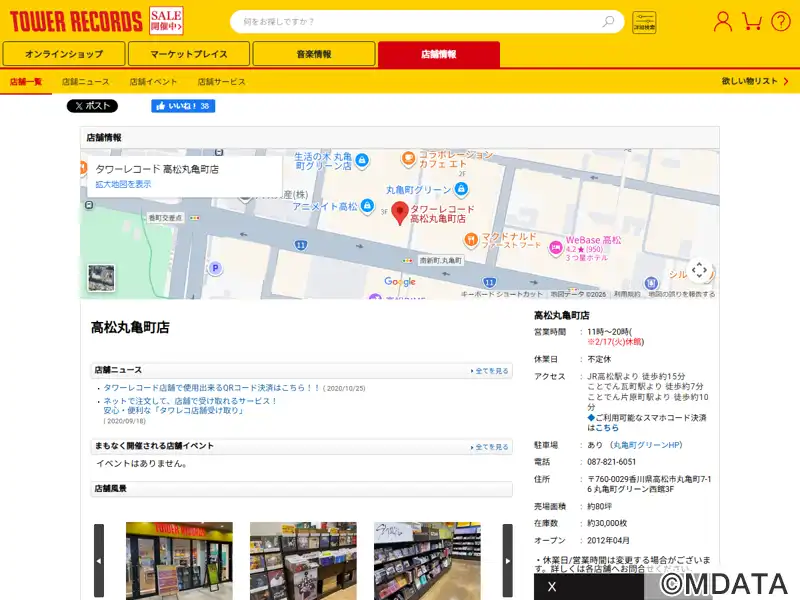Image resolution: width=800 pixels, height=600 pixels.
Task: Close the bottom banner with X
Action: click(552, 587)
